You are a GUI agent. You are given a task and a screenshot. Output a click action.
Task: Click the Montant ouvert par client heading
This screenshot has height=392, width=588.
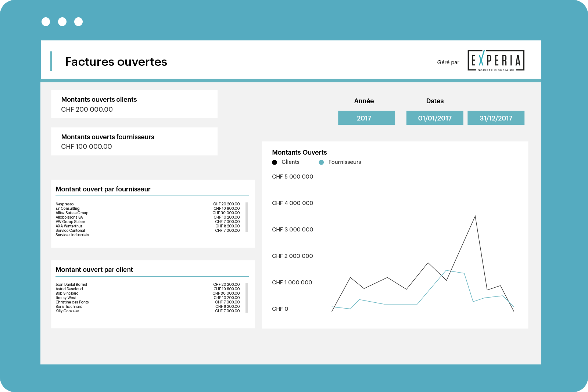coord(94,270)
